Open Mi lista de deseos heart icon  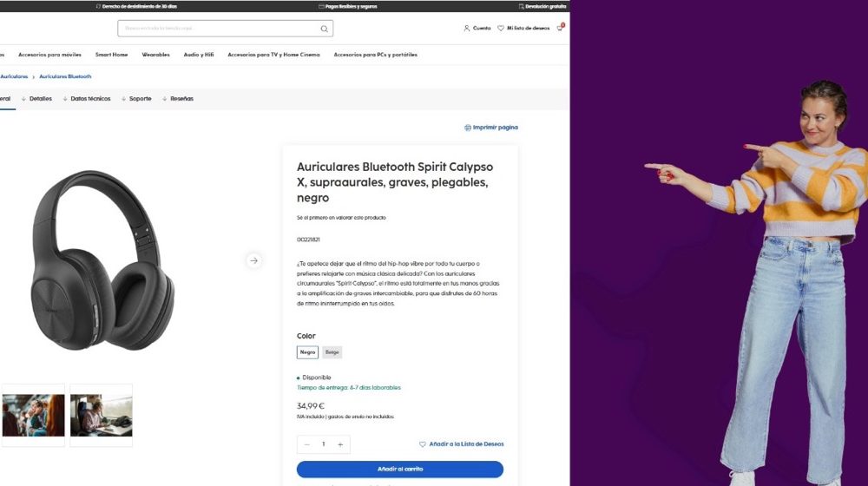[x=501, y=29]
